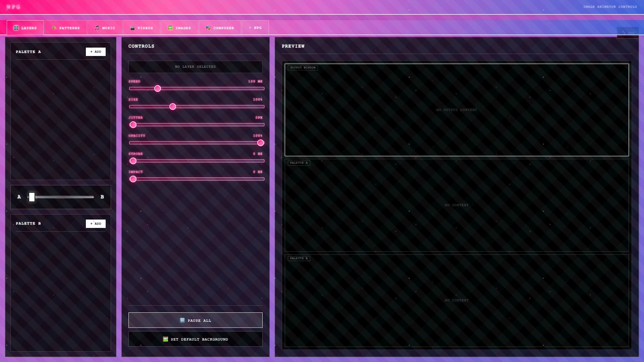Toggle Pause All playback
The width and height of the screenshot is (644, 362).
[196, 320]
